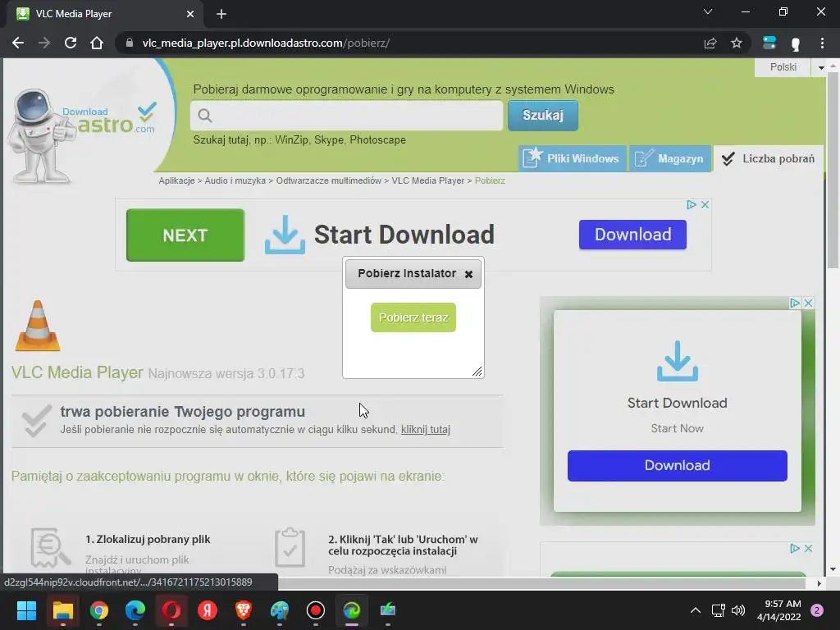Click AdChoices icon on top banner

[x=691, y=204]
